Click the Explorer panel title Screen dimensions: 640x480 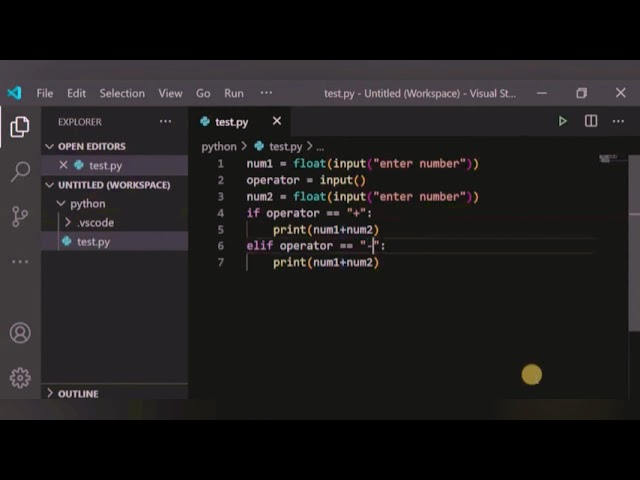(80, 122)
